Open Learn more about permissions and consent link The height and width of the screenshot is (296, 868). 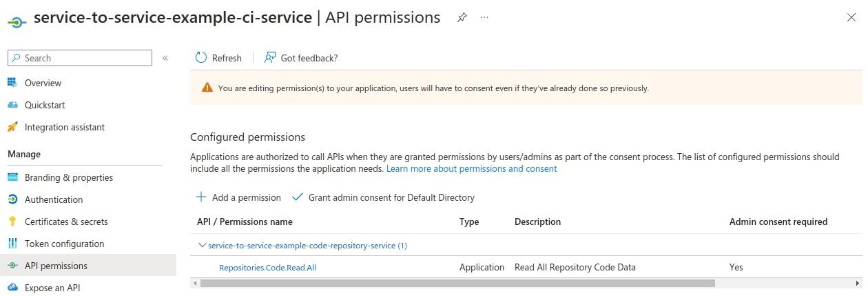pos(471,168)
